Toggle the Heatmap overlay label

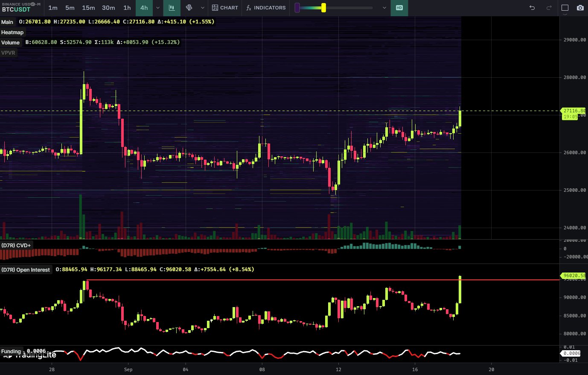(x=12, y=32)
